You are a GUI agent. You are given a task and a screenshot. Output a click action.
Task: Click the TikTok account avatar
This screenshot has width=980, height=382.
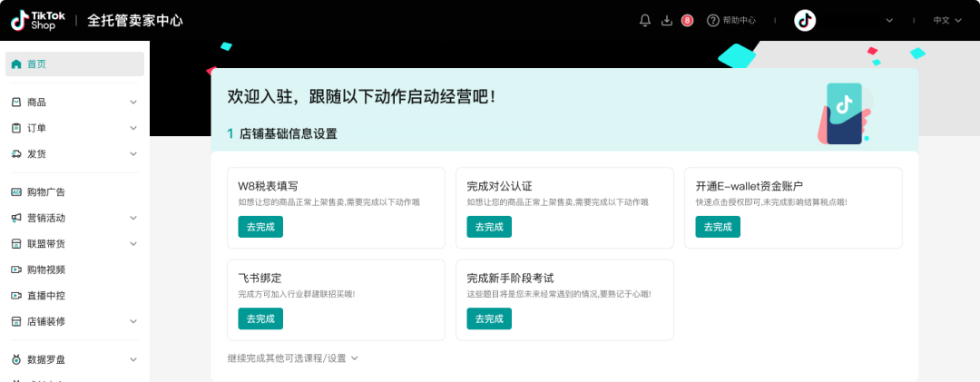click(x=805, y=20)
